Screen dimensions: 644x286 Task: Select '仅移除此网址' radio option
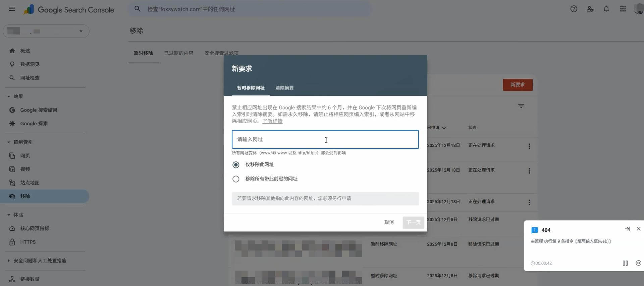pos(236,165)
